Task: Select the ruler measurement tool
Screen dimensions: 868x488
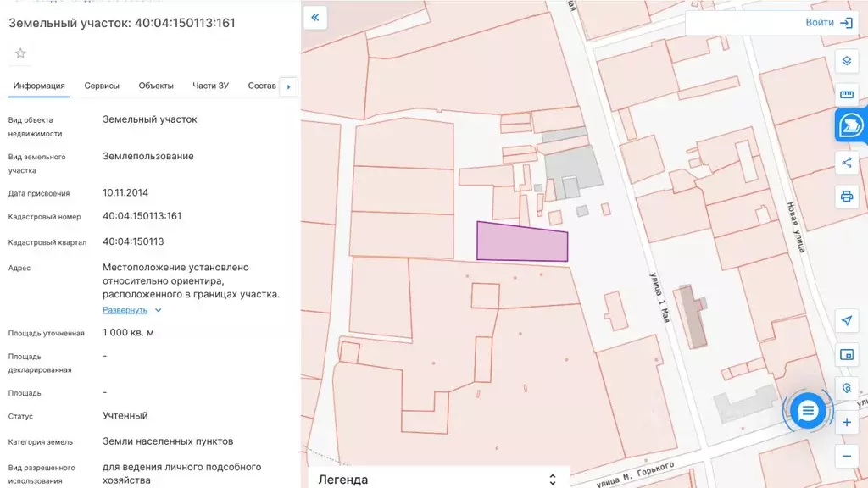Action: [846, 94]
